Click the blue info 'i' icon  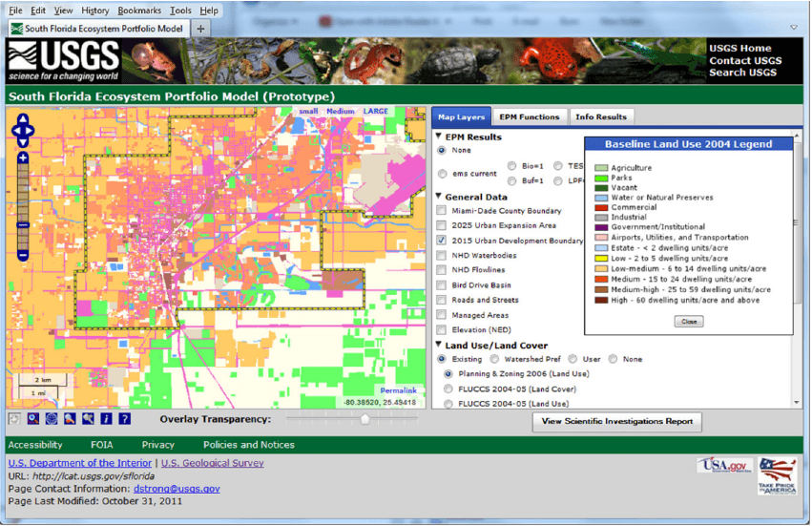click(106, 418)
